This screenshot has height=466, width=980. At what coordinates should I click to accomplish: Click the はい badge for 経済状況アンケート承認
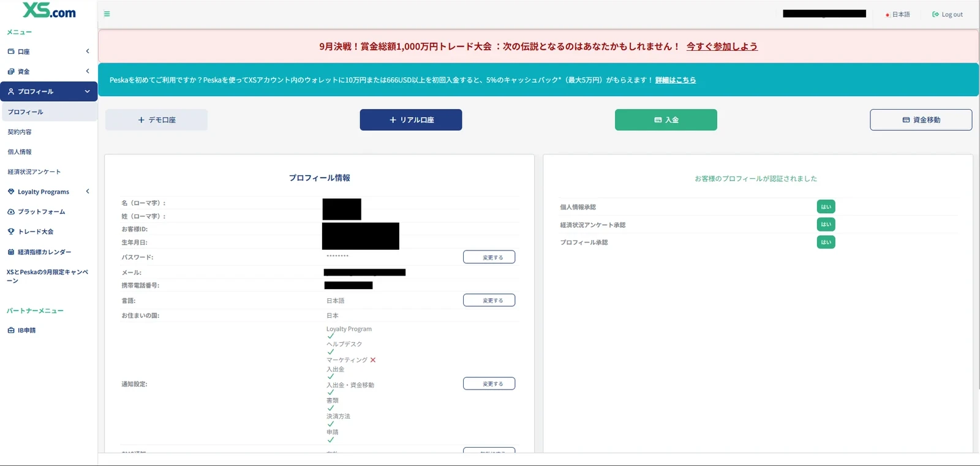[826, 225]
